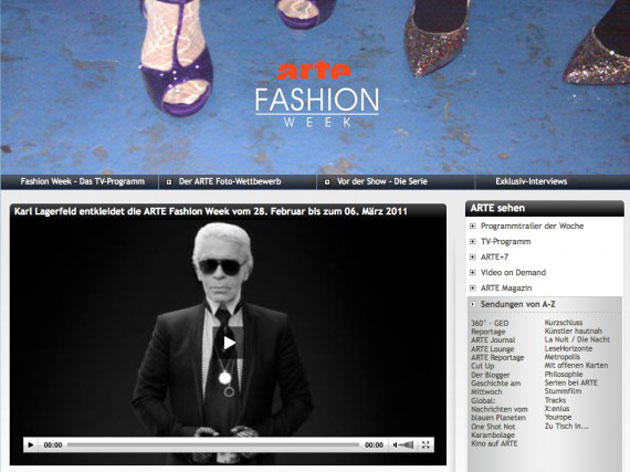The height and width of the screenshot is (472, 630).
Task: Click FASHION WEEK banner title
Action: pos(317,107)
